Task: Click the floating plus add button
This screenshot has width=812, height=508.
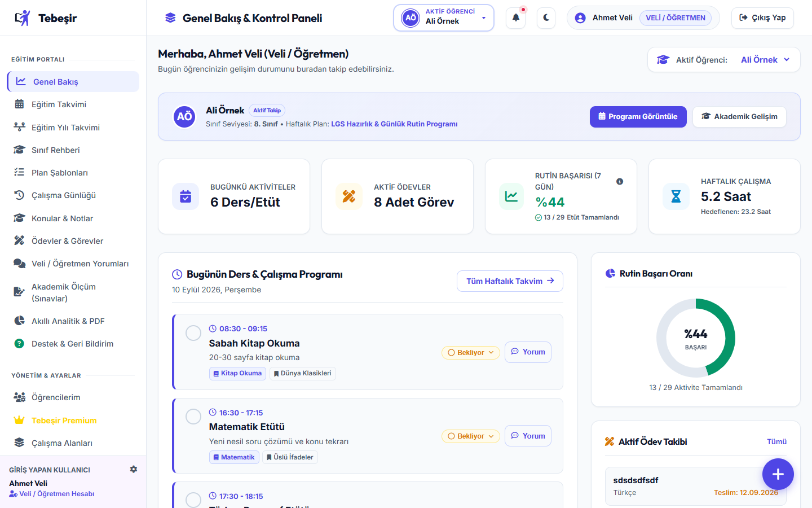Action: (778, 474)
